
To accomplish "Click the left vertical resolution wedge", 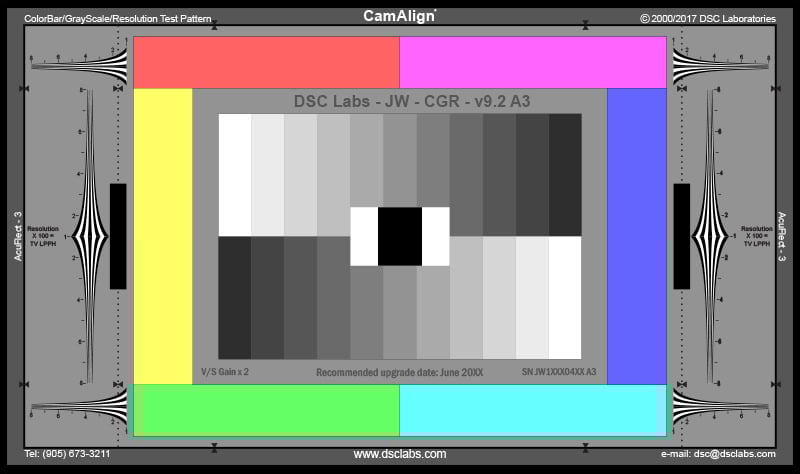I will click(x=90, y=236).
